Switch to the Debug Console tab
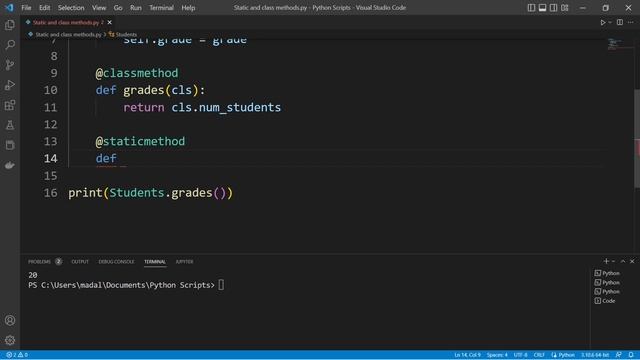The image size is (640, 360). 116,262
